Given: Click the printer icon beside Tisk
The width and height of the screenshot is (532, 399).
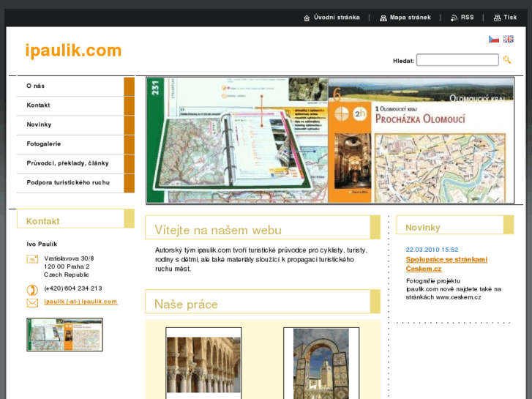Looking at the screenshot, I should tap(497, 18).
